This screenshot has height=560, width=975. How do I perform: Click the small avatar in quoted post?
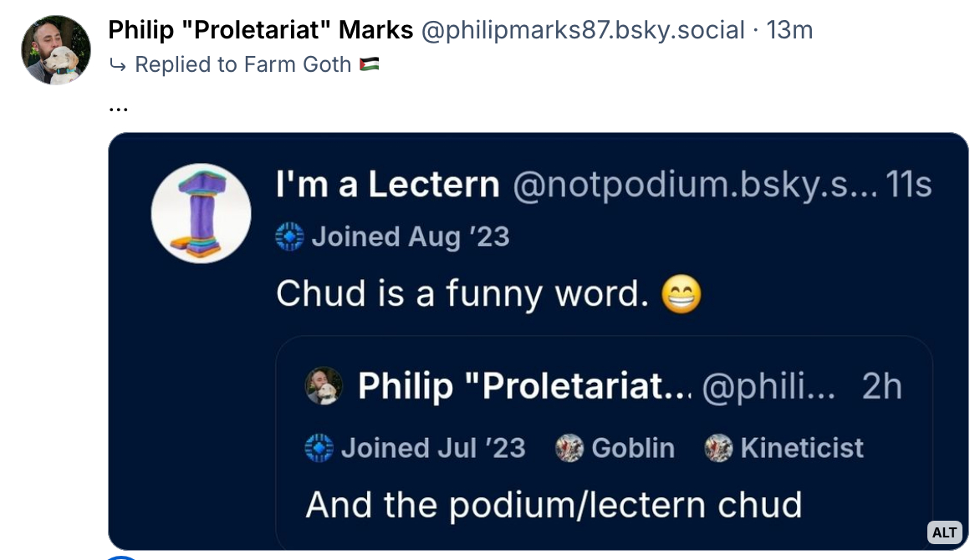324,386
